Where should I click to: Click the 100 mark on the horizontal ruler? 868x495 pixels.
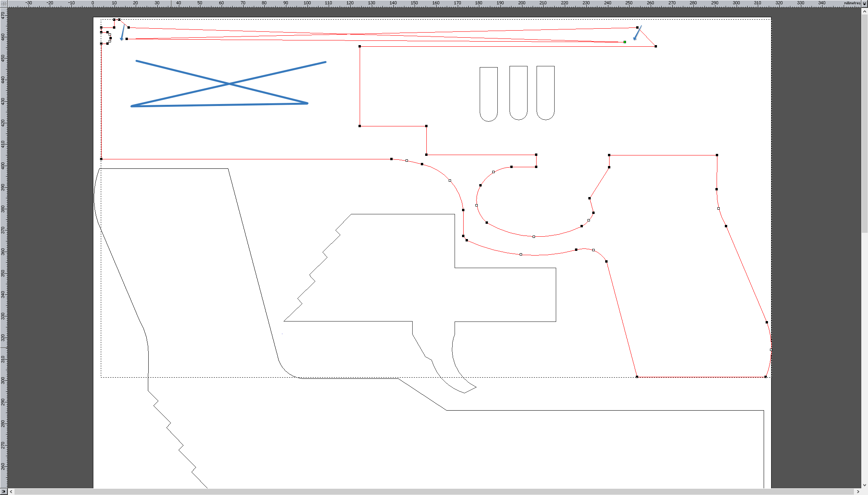(x=307, y=3)
